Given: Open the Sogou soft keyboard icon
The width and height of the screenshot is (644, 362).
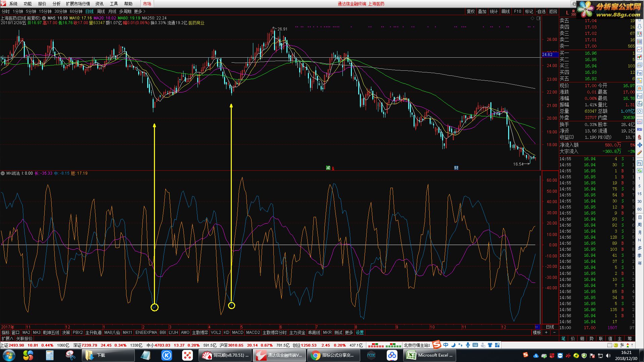Looking at the screenshot, I should click(x=475, y=345).
